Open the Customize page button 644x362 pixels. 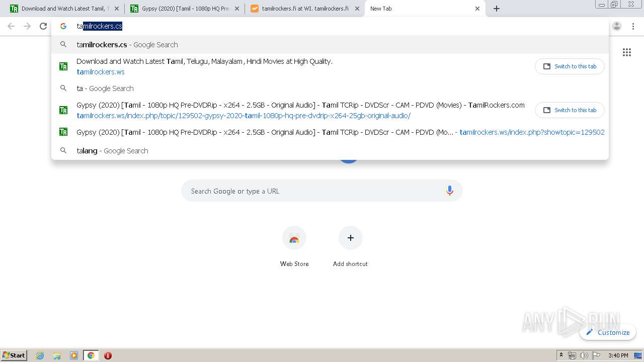(608, 332)
